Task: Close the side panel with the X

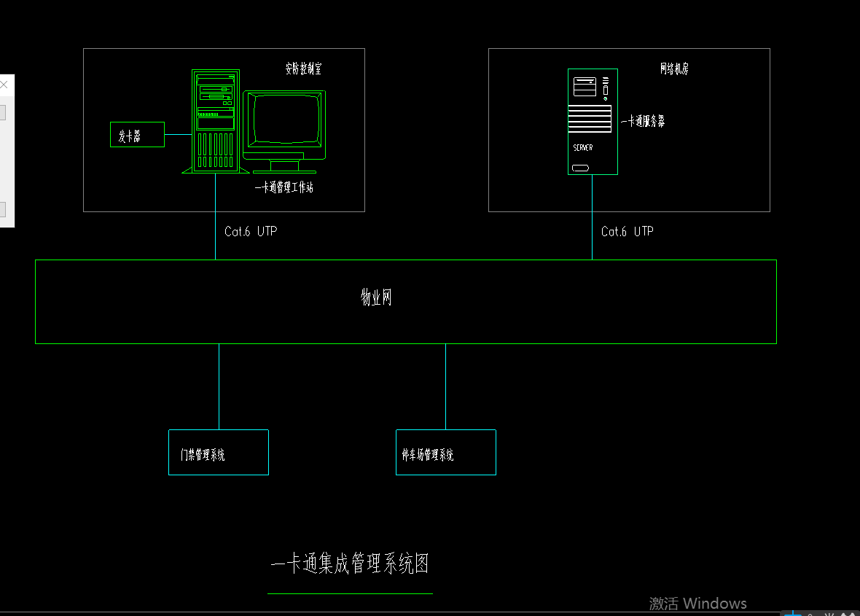Action: (x=4, y=85)
